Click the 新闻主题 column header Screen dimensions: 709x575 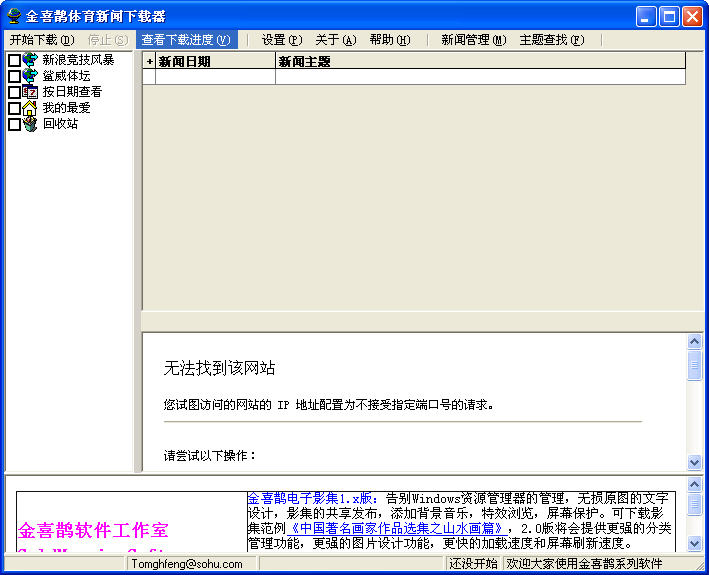481,61
